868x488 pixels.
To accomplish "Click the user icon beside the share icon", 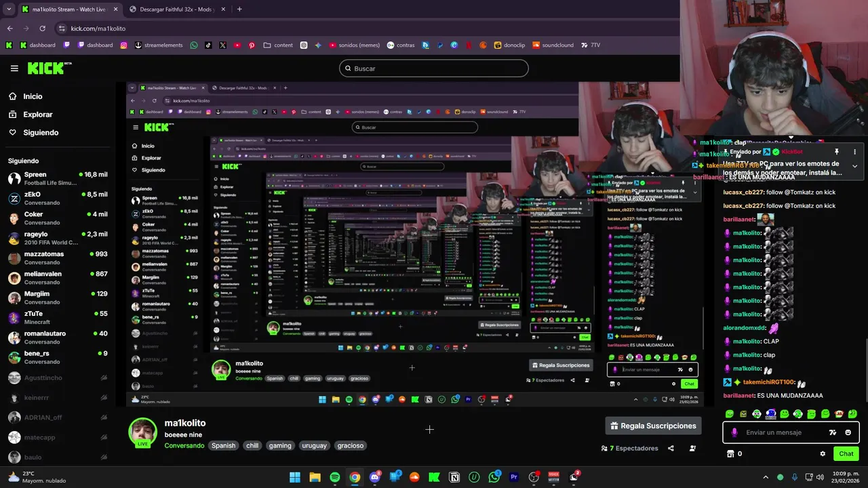I will pyautogui.click(x=692, y=448).
